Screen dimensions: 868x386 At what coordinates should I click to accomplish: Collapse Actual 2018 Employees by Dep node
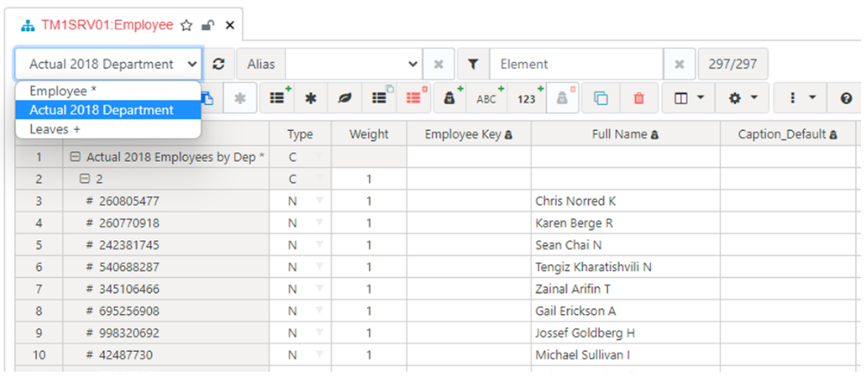point(76,157)
